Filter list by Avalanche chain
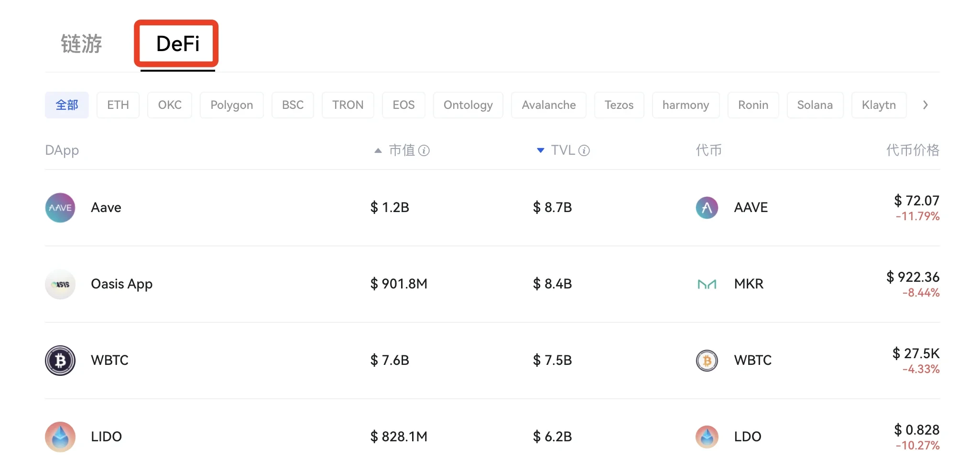The height and width of the screenshot is (469, 980). click(548, 105)
